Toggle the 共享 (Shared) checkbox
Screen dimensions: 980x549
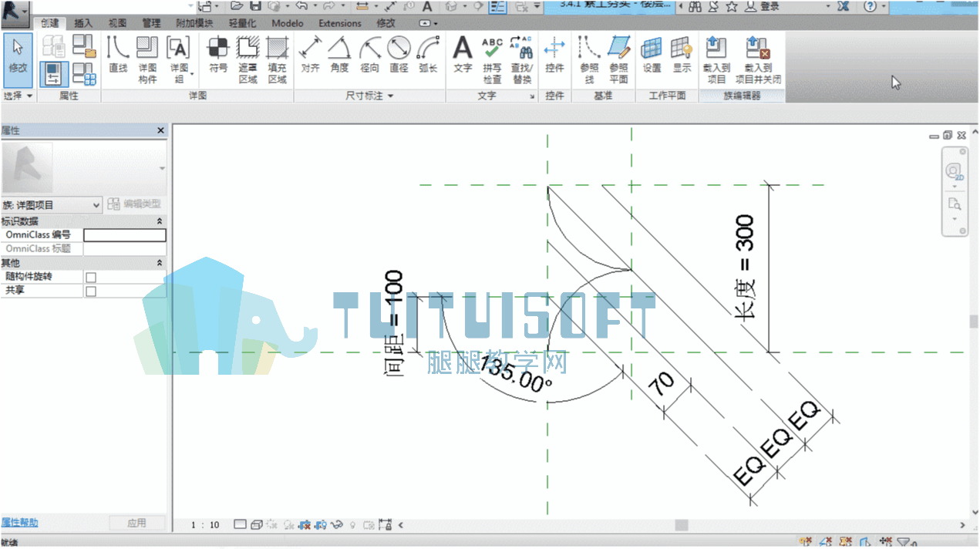coord(91,291)
